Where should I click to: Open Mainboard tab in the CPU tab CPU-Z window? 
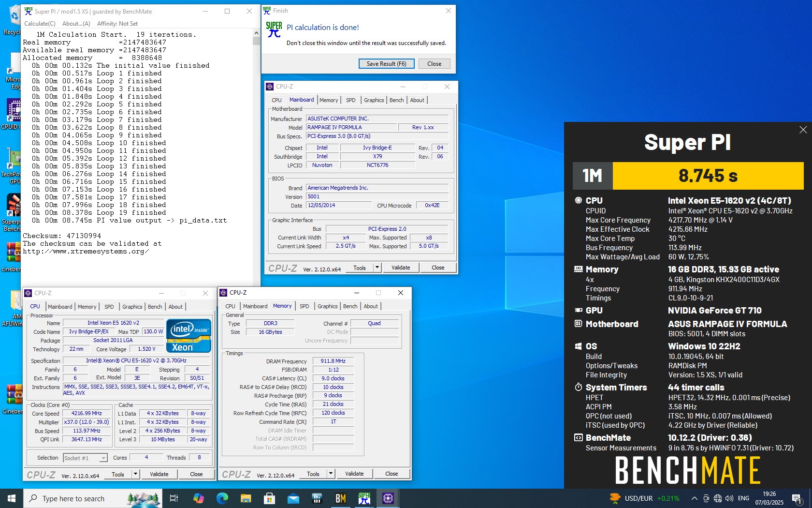point(60,307)
